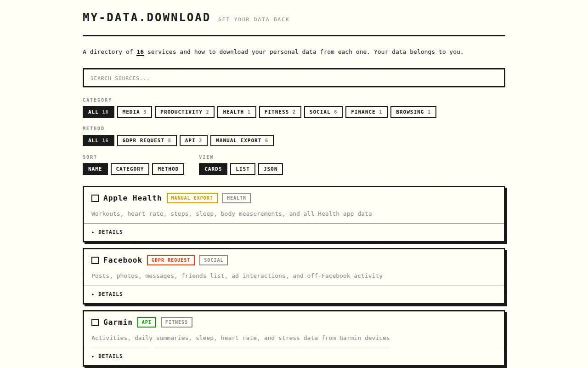Switch to JSON view

point(271,169)
